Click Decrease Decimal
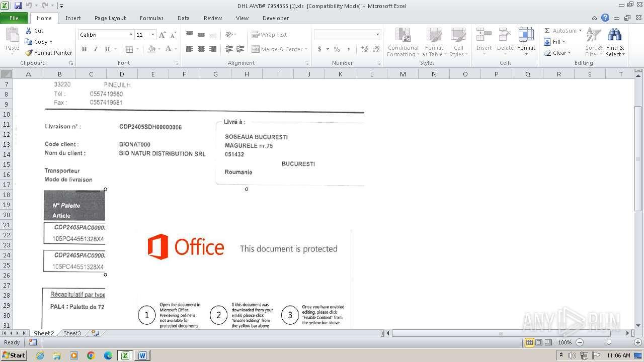 (376, 49)
